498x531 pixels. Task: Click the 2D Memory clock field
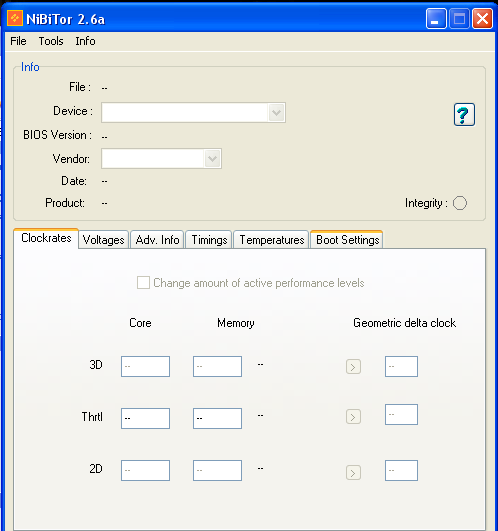[x=217, y=470]
